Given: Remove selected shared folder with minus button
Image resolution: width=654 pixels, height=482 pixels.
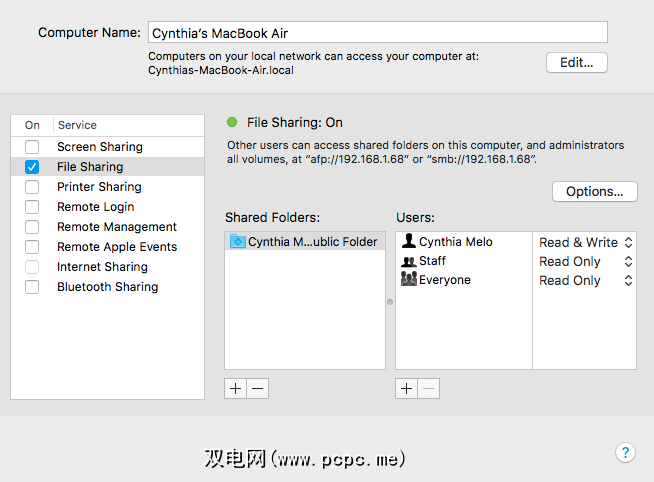Looking at the screenshot, I should click(258, 389).
